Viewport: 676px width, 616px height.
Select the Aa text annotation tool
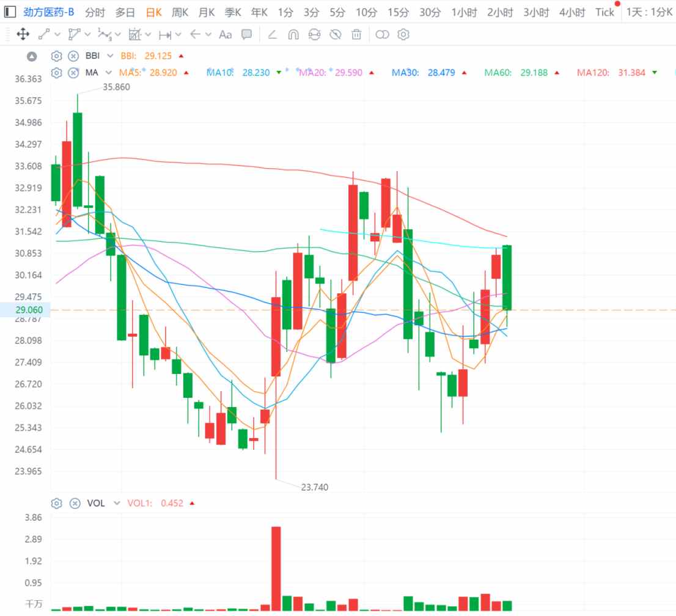(x=225, y=34)
